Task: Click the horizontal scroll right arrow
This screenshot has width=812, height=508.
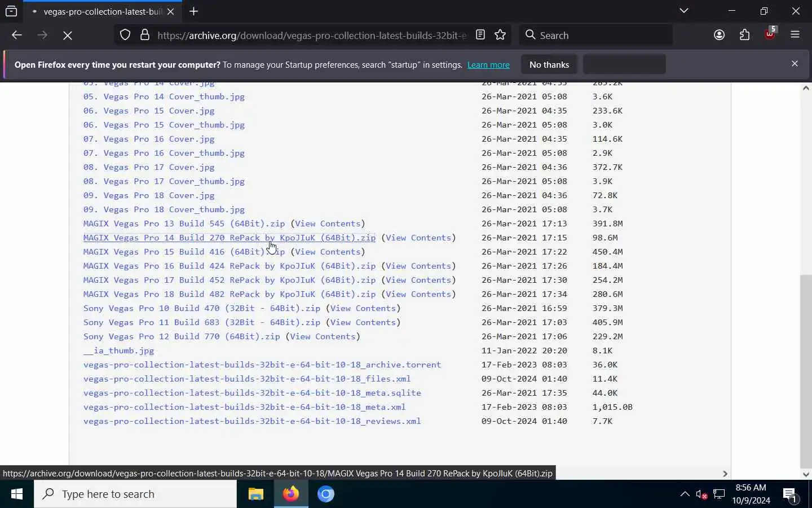Action: [725, 474]
